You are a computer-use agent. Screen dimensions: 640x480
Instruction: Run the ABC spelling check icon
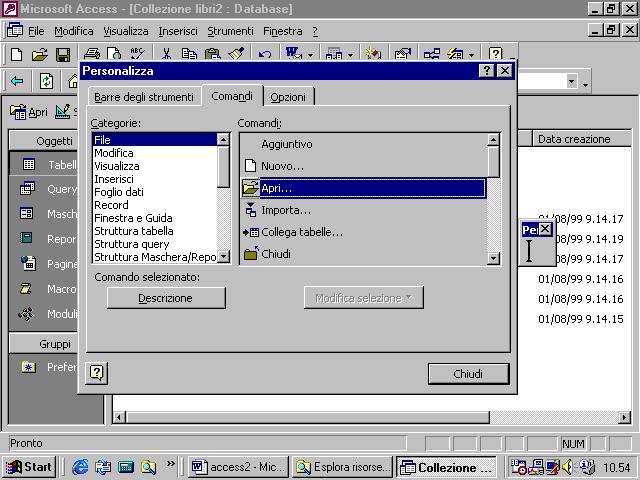[137, 53]
